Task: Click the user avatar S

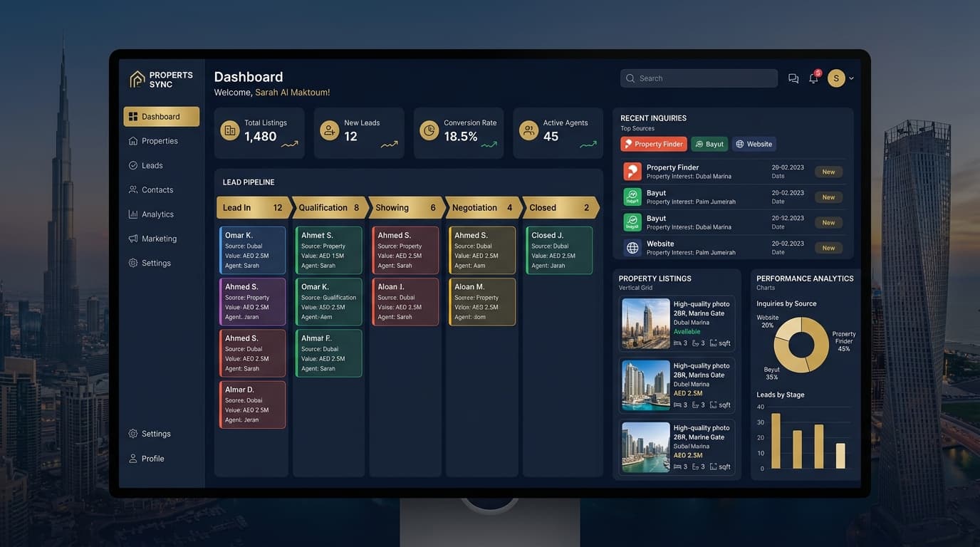Action: (836, 78)
